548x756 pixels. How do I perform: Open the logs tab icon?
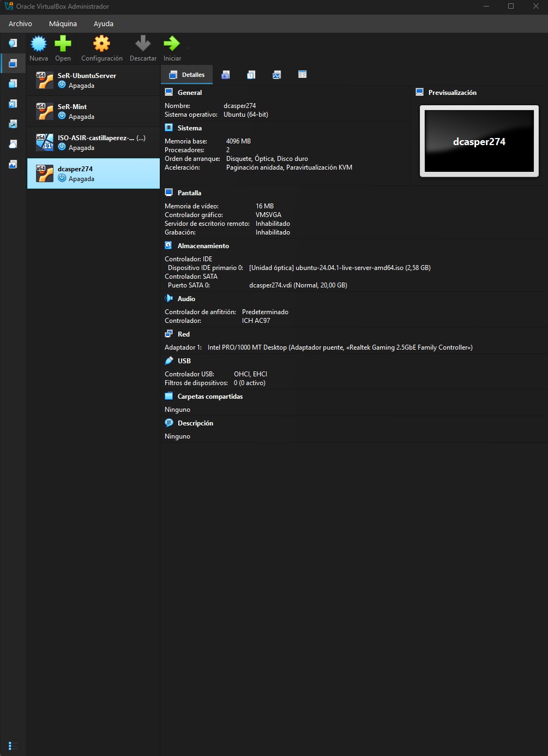pyautogui.click(x=251, y=75)
